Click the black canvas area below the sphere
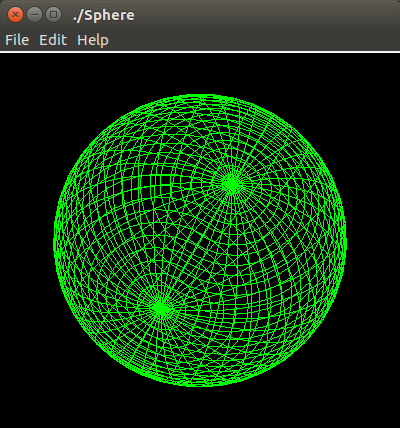 point(200,407)
